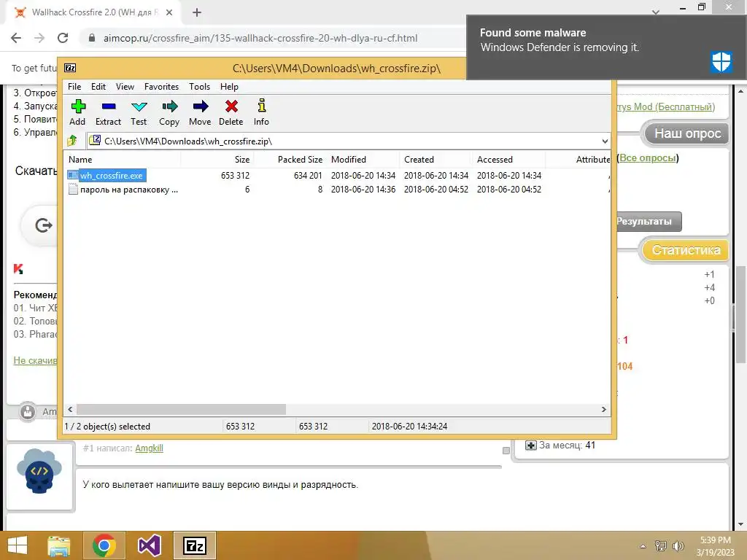Click the Found some malware notification
The height and width of the screenshot is (560, 747).
(606, 47)
